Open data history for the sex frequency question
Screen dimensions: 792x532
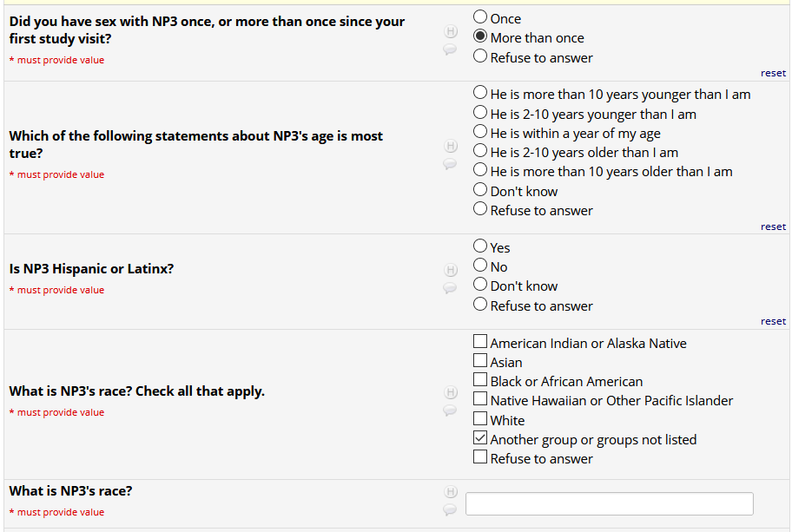click(x=451, y=32)
